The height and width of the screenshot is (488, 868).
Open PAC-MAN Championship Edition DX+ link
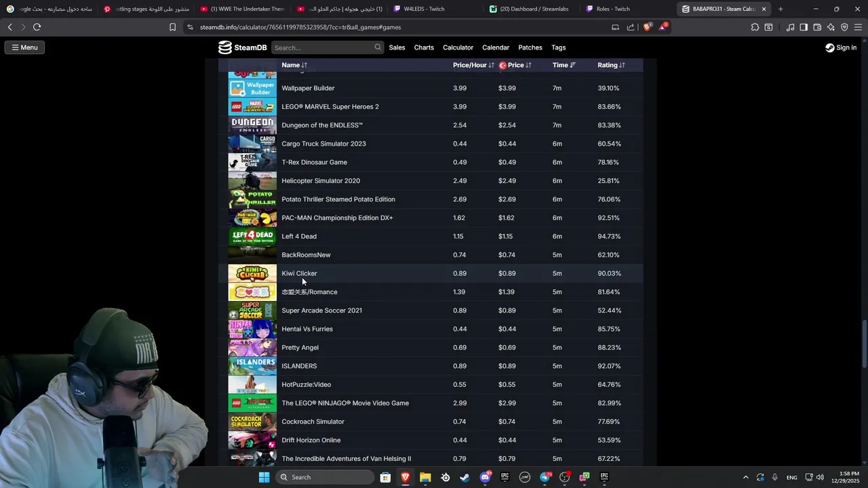tap(337, 218)
